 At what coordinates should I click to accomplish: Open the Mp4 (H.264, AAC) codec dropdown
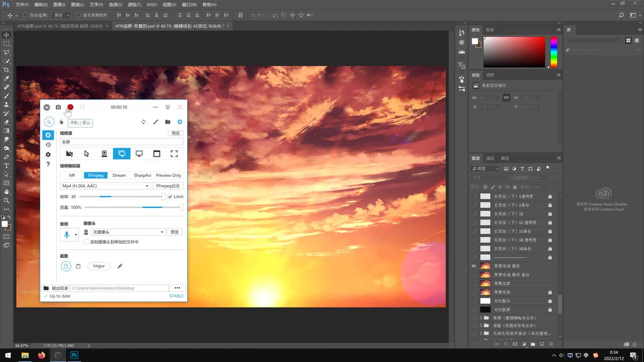coord(105,186)
